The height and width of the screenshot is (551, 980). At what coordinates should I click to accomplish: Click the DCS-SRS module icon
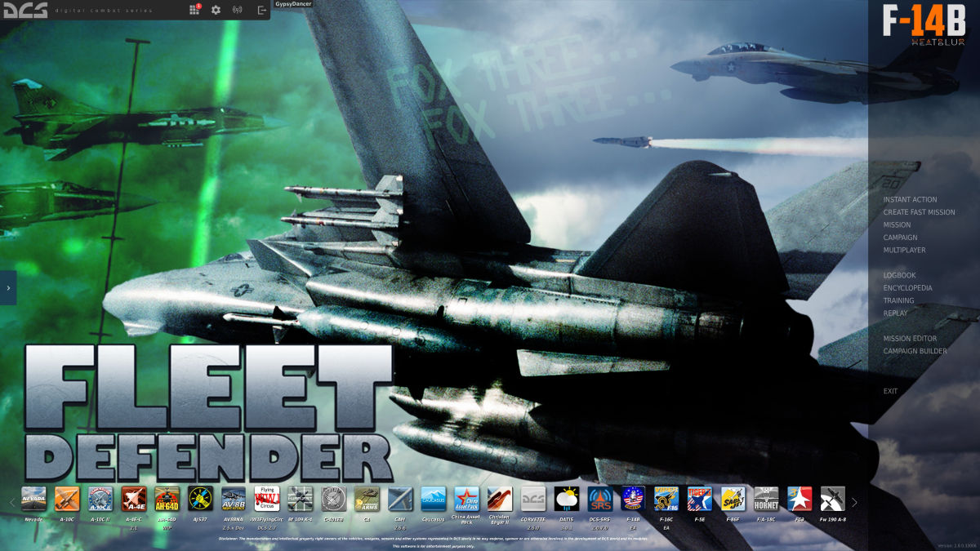[599, 498]
